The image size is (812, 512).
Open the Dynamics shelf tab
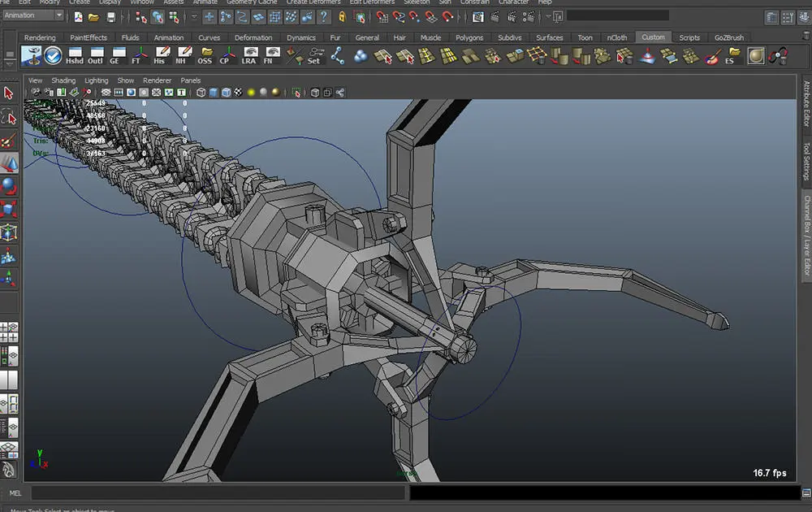coord(300,37)
